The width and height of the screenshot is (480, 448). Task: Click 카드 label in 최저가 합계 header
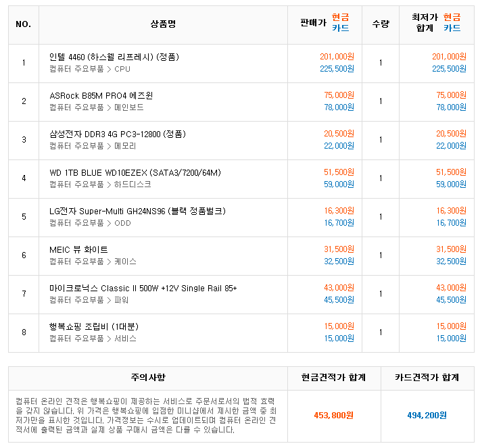[452, 28]
